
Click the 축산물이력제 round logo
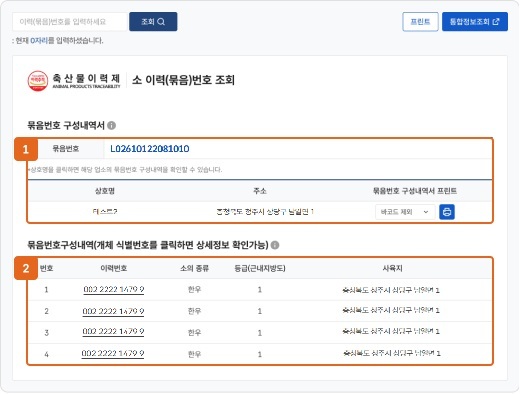(x=38, y=80)
